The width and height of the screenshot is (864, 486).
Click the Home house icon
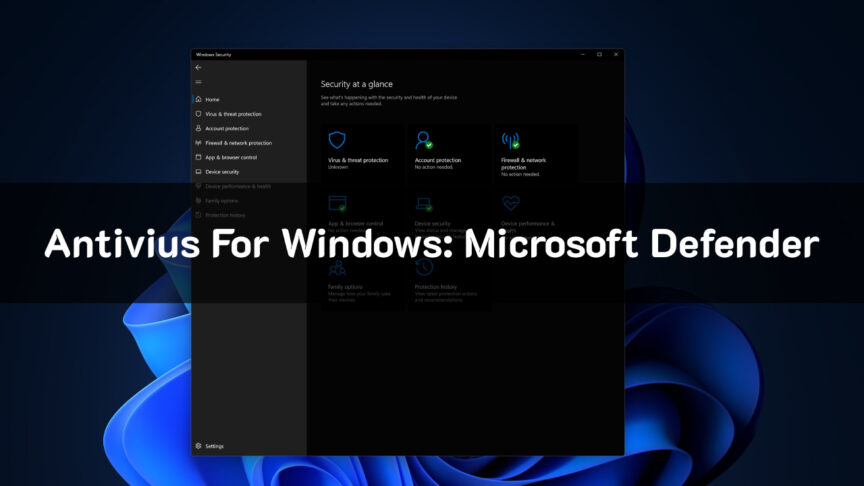(198, 99)
